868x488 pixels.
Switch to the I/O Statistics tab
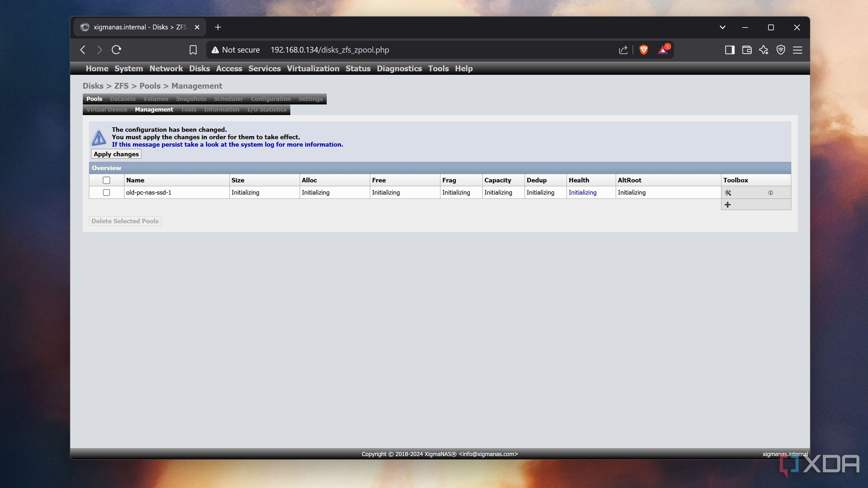[x=267, y=109]
